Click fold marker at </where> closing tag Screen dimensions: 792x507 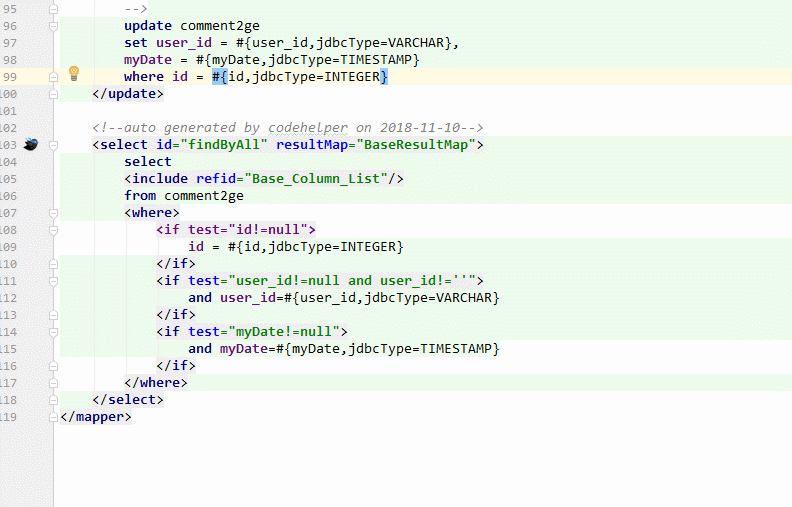(x=53, y=383)
